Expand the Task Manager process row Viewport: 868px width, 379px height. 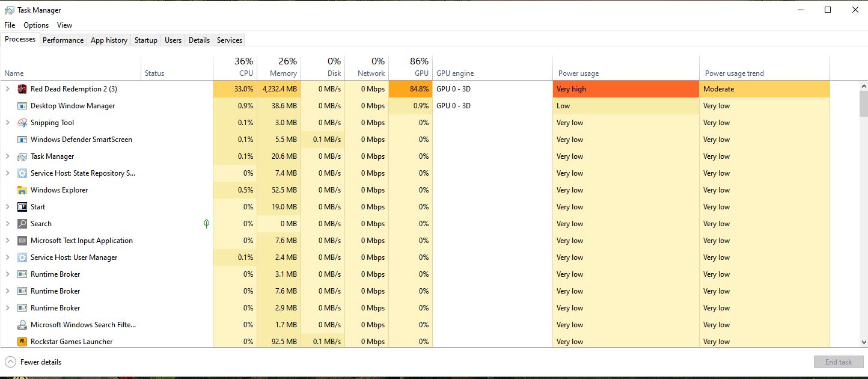click(8, 156)
